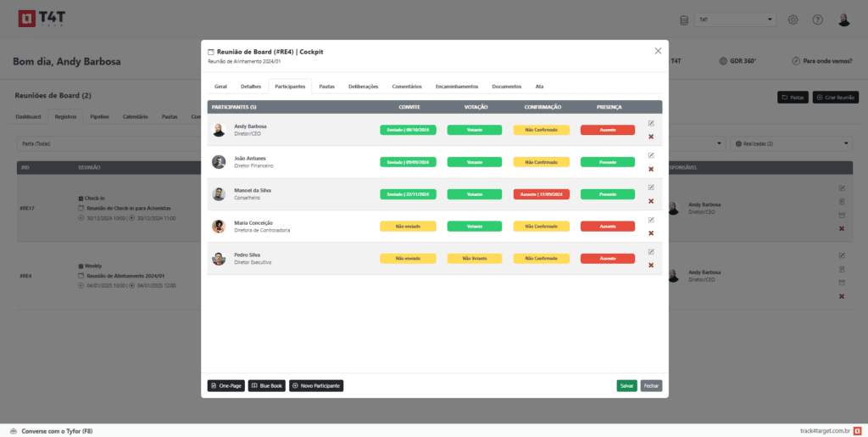Image resolution: width=868 pixels, height=437 pixels.
Task: Open the Blue Book report
Action: click(267, 386)
